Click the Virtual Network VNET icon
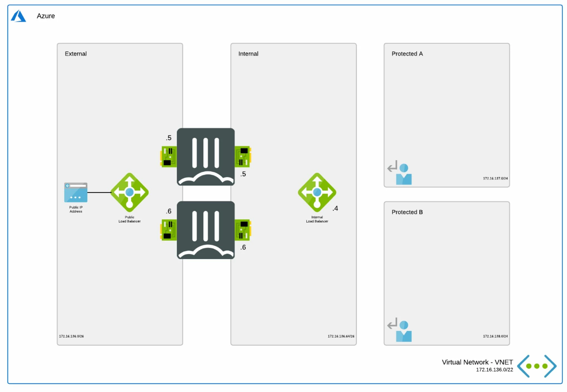This screenshot has width=567, height=392. (x=537, y=366)
